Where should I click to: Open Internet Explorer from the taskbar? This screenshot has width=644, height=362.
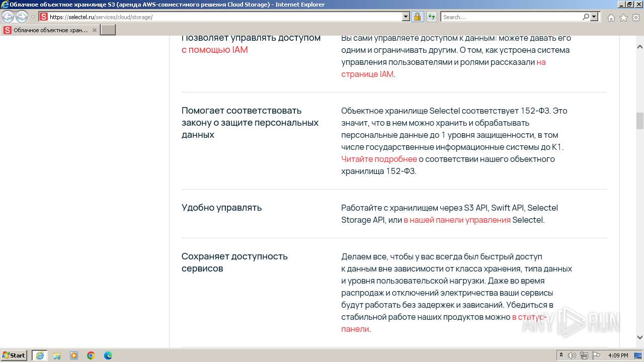coord(40,355)
